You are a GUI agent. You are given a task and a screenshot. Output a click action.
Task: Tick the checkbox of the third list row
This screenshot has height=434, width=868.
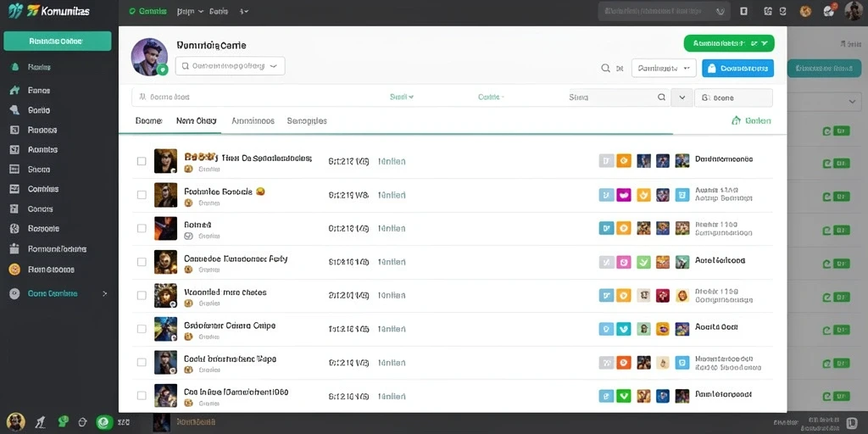tap(142, 228)
